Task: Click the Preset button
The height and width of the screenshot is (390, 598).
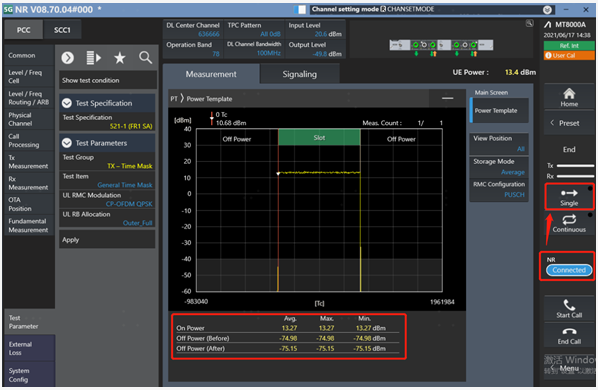Action: (569, 123)
